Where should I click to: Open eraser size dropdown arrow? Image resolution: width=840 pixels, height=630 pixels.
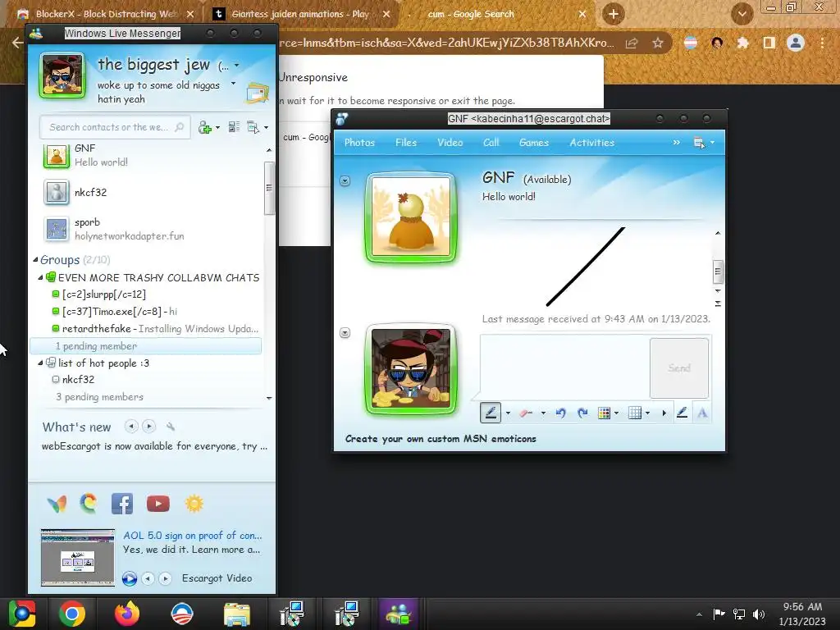coord(543,413)
